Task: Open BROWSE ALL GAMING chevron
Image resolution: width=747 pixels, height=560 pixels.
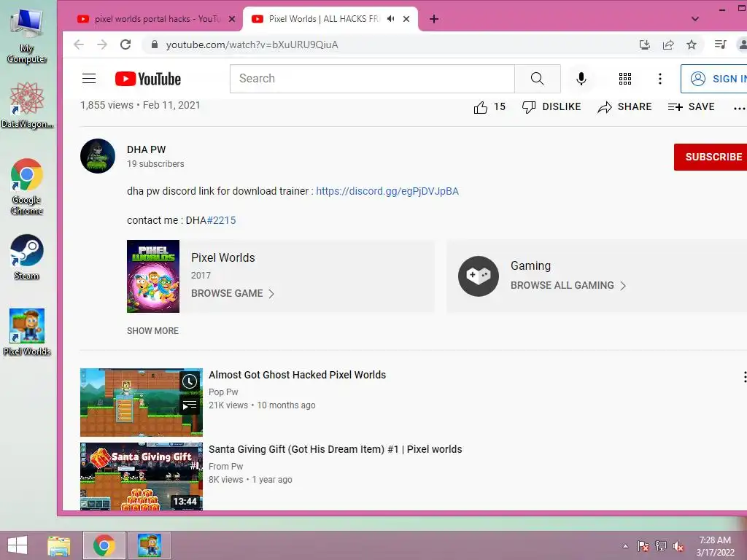Action: (x=623, y=286)
